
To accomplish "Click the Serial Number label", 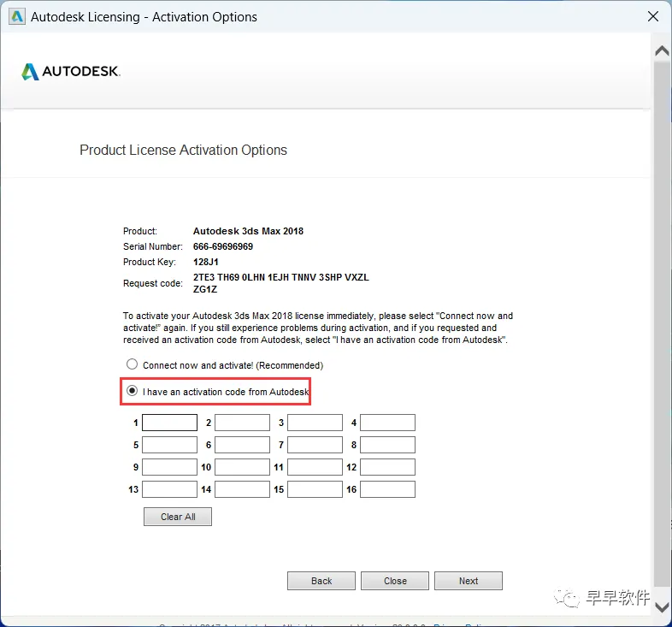I will point(152,246).
